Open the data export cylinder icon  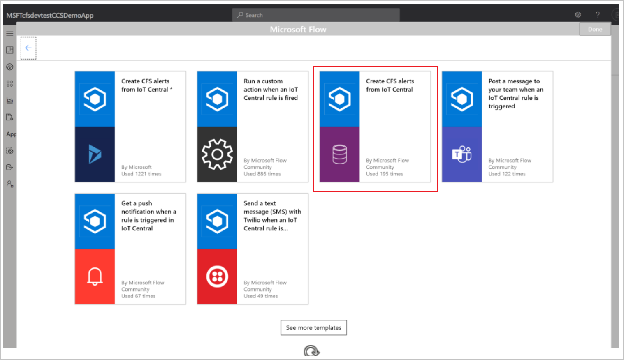tap(10, 168)
